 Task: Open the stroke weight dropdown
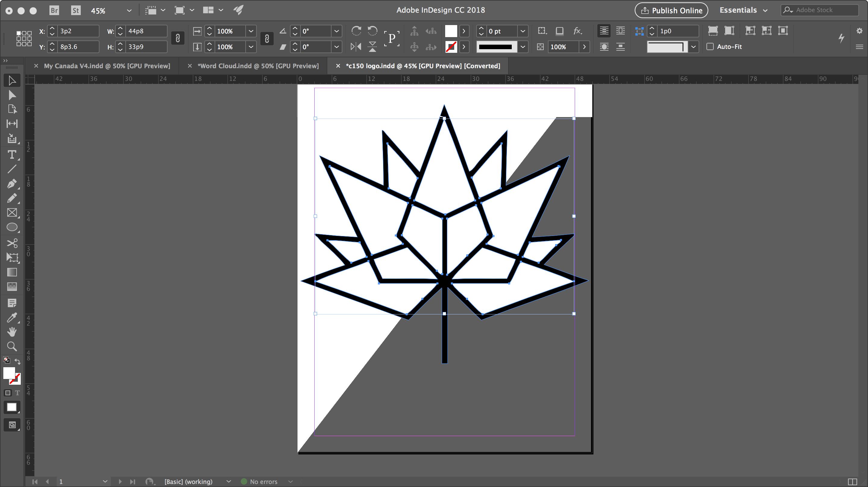523,31
